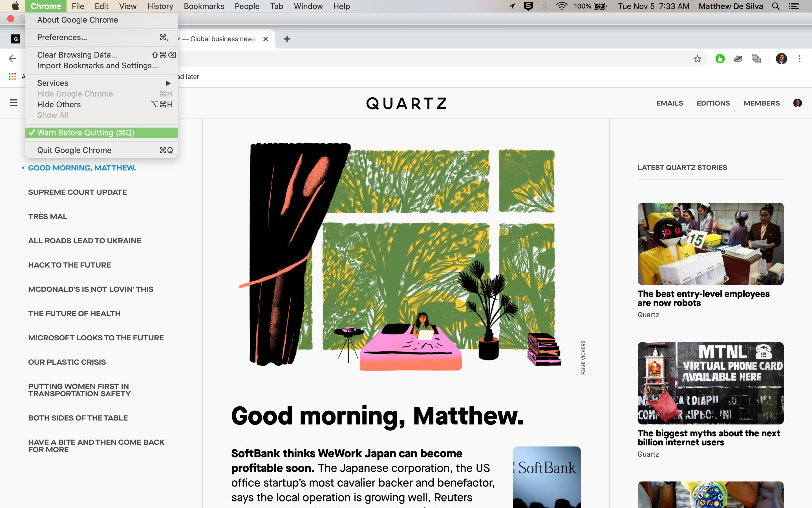Open the Edit menu
Image resolution: width=812 pixels, height=508 pixels.
pyautogui.click(x=101, y=6)
